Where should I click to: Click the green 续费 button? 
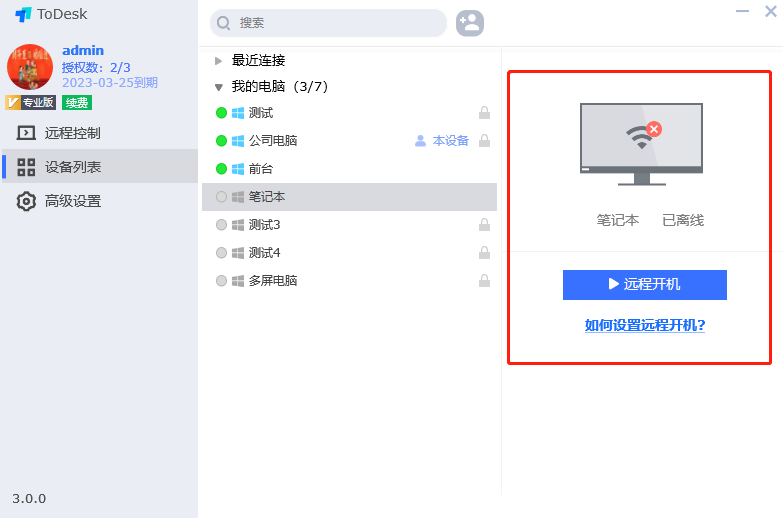pyautogui.click(x=77, y=103)
